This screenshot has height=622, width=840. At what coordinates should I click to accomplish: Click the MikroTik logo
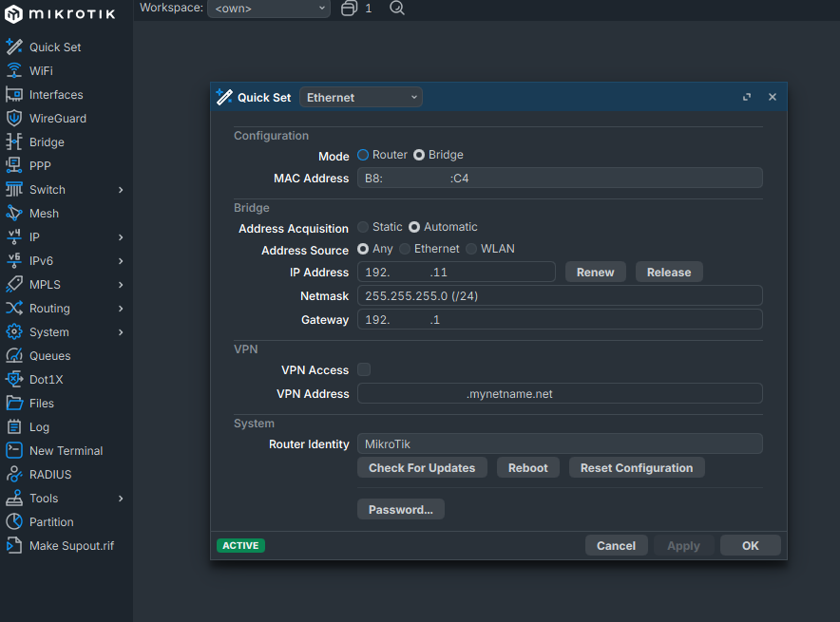60,14
